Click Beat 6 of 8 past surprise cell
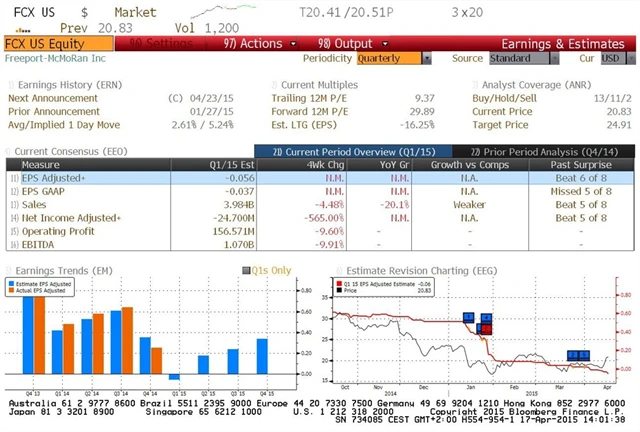 [581, 178]
